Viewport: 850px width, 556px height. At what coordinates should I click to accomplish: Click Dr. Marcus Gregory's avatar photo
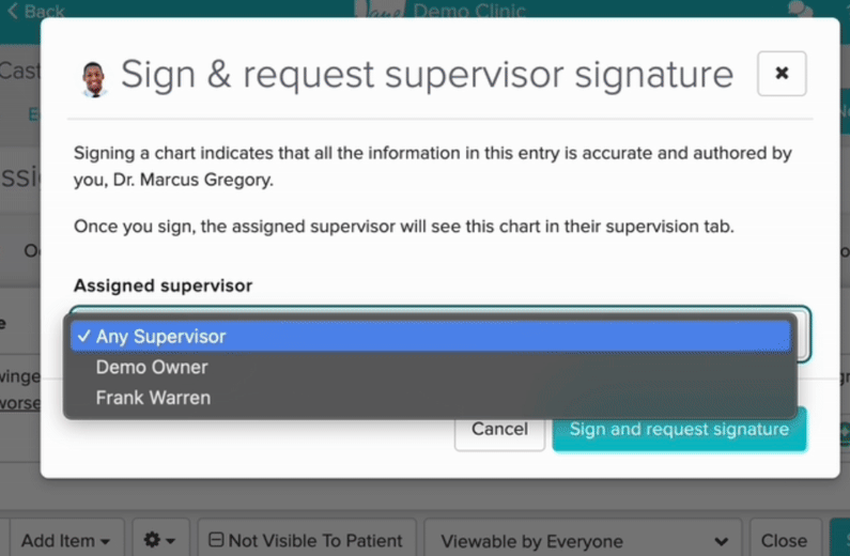tap(93, 78)
